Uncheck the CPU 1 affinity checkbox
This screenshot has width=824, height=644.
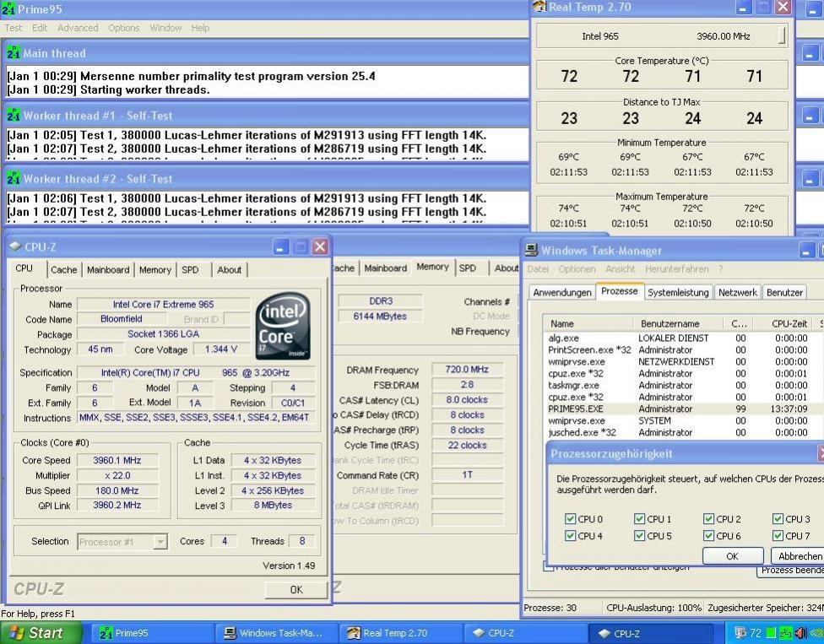tap(639, 519)
